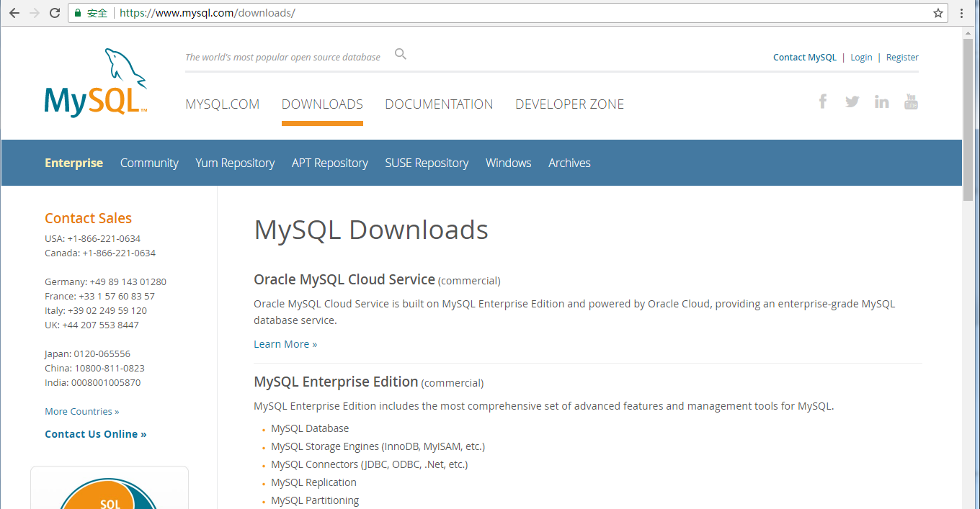Select the DOWNLOADS navigation tab
The width and height of the screenshot is (980, 509).
pyautogui.click(x=322, y=104)
